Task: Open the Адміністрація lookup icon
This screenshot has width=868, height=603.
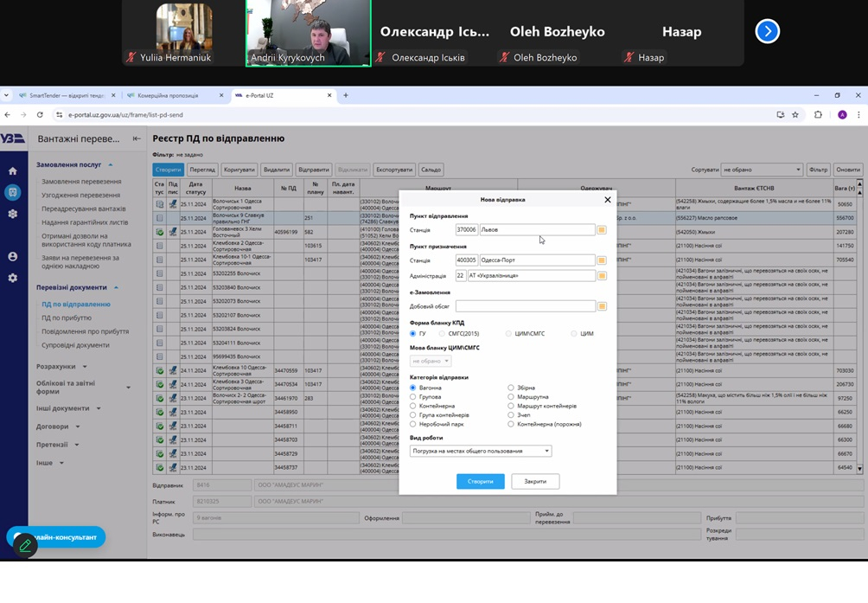Action: [x=602, y=276]
